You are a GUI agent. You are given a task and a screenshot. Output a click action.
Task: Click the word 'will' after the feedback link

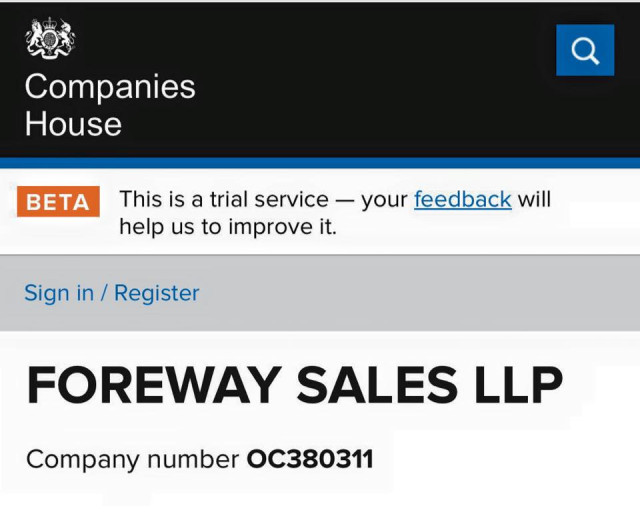(x=534, y=199)
